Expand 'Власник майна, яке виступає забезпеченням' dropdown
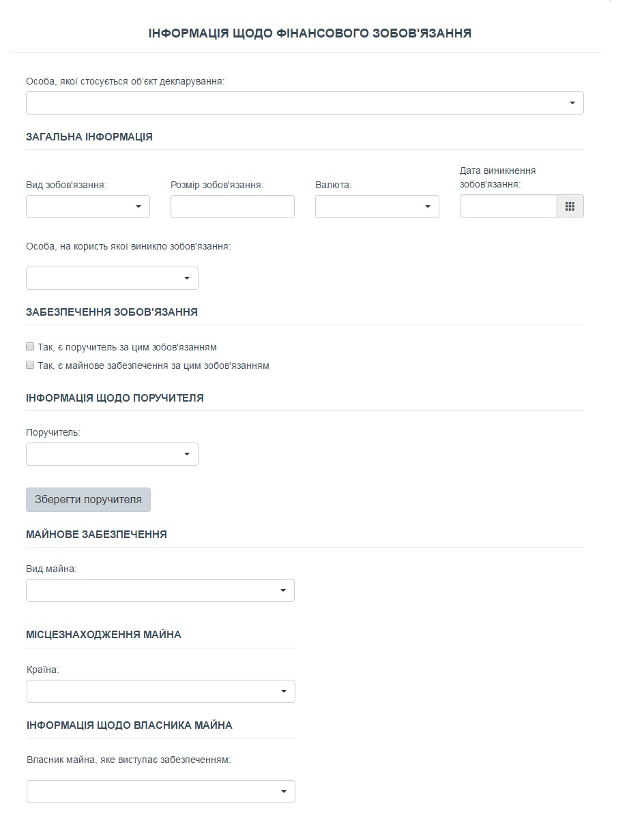Image resolution: width=644 pixels, height=840 pixels. pyautogui.click(x=161, y=792)
